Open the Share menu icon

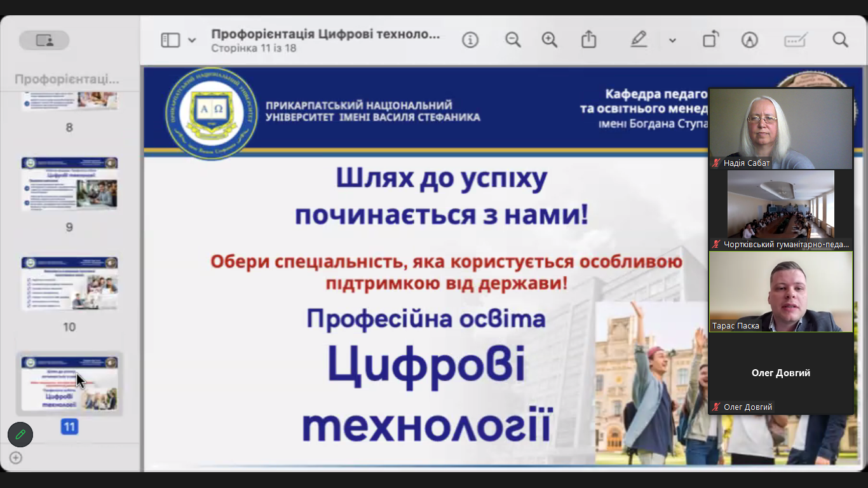(589, 40)
